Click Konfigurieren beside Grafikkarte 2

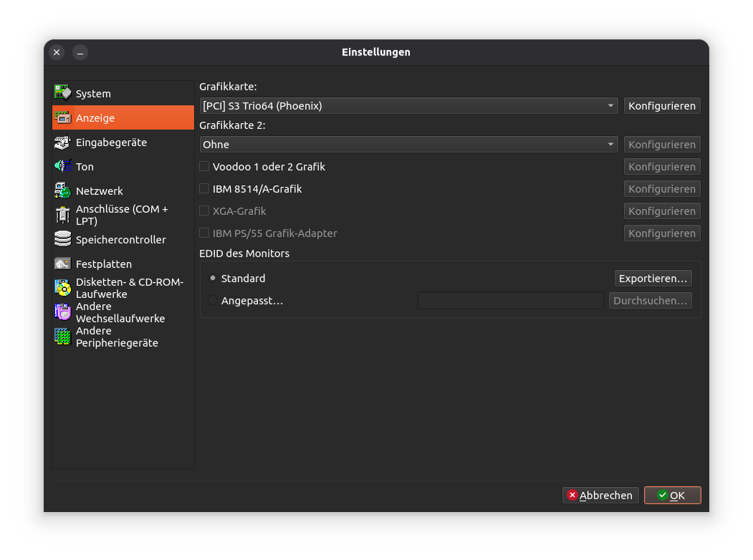[662, 145]
